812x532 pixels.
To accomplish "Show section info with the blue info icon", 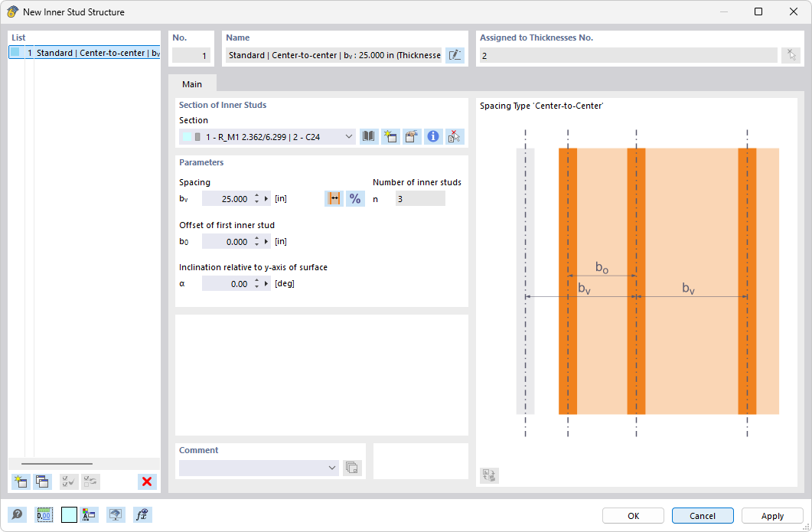I will pos(432,136).
